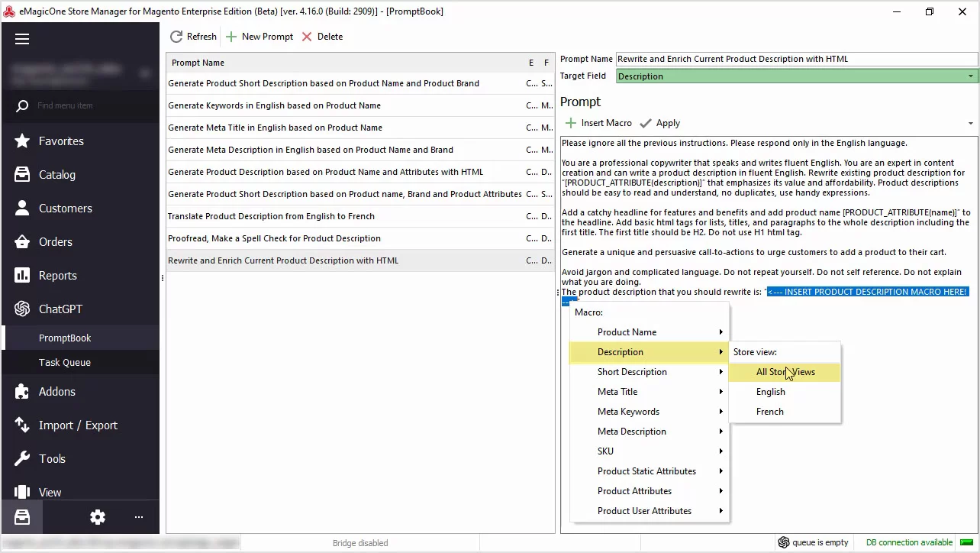980x553 pixels.
Task: Click the Favorites star icon
Action: click(x=22, y=141)
